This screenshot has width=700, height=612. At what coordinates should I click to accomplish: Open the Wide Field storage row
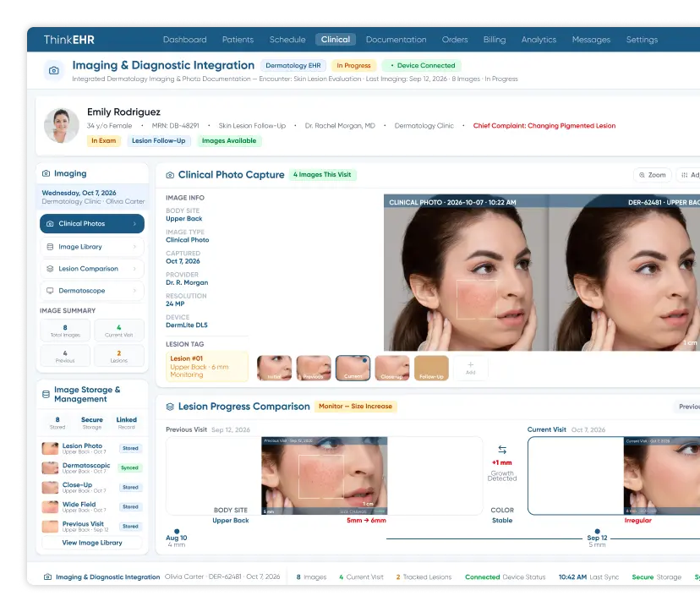pos(92,506)
